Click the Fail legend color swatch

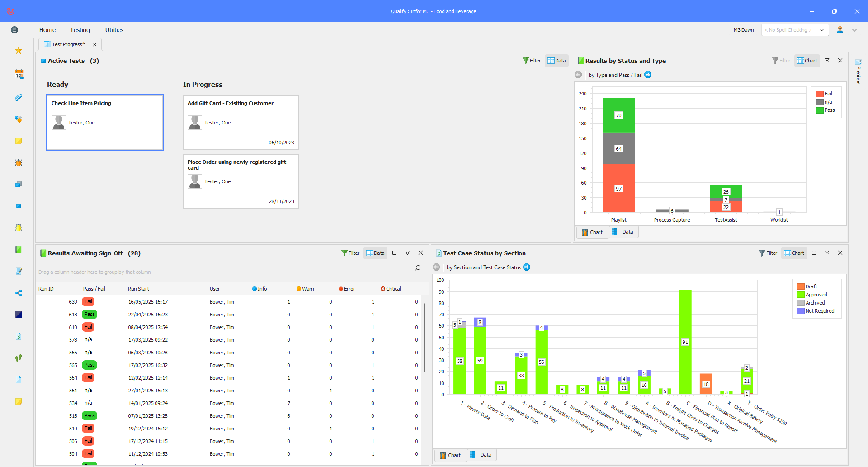pyautogui.click(x=819, y=94)
